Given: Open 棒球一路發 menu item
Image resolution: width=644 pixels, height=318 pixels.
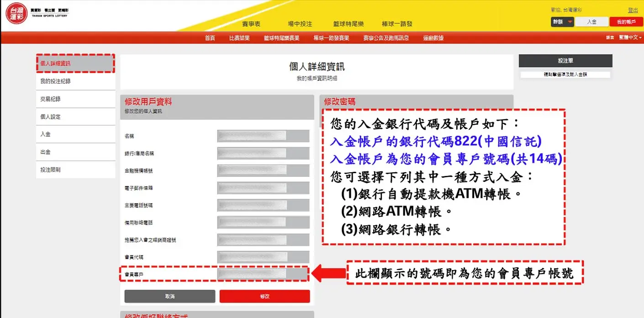Looking at the screenshot, I should [397, 24].
